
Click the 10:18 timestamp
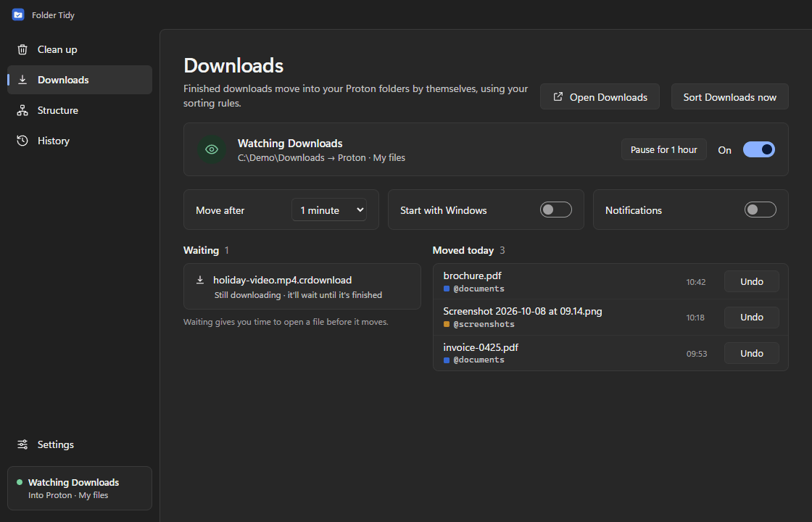(695, 318)
